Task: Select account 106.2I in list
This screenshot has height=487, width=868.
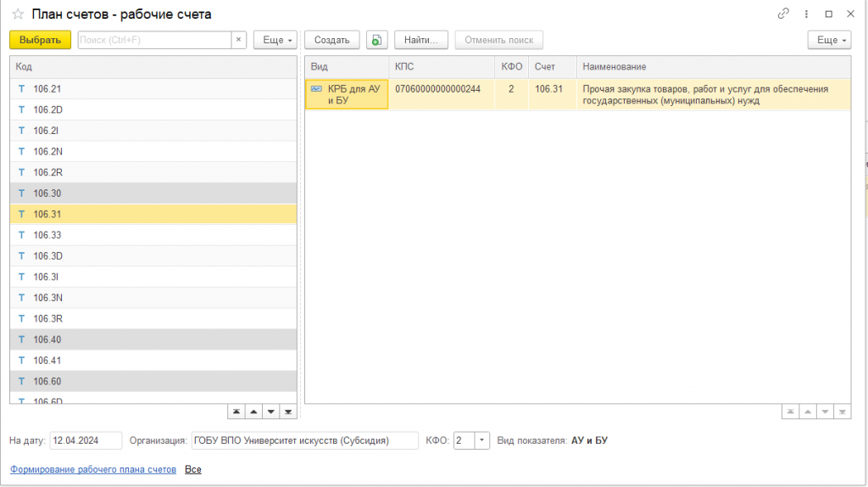Action: pos(153,131)
